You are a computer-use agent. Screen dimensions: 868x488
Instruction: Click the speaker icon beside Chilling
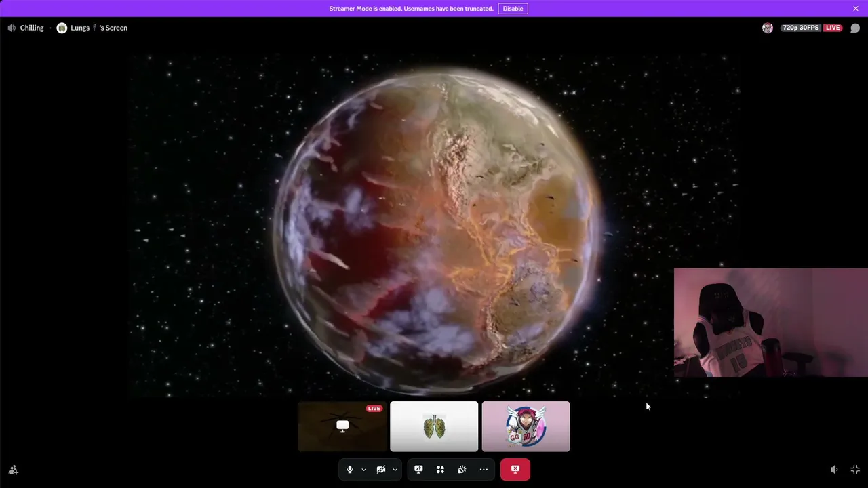(x=12, y=28)
